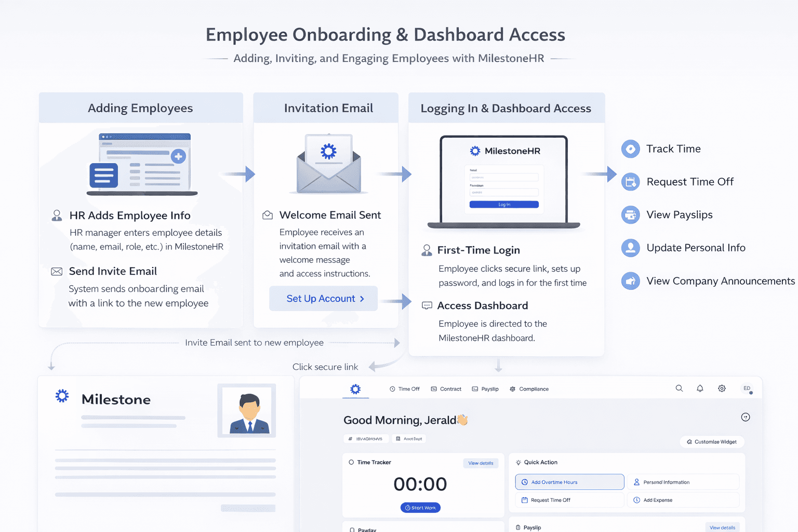Click the 'Adding Employees' section header
This screenshot has width=798, height=532.
pyautogui.click(x=140, y=108)
